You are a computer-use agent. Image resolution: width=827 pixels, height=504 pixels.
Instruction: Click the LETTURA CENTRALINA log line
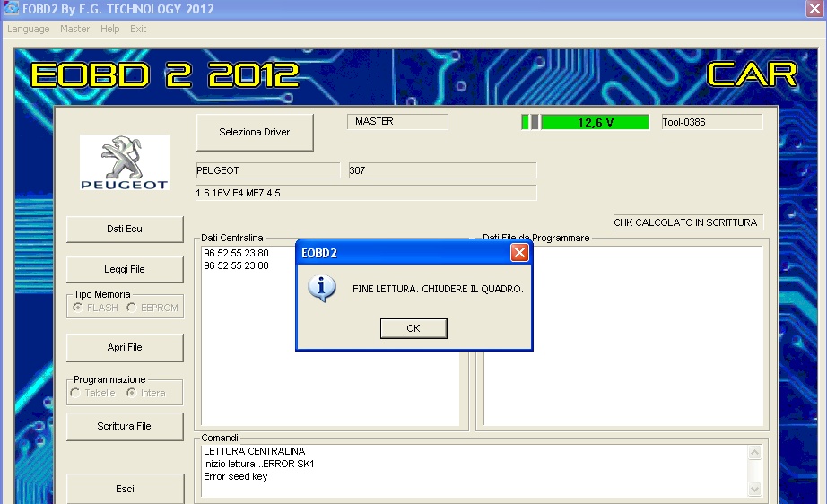coord(254,451)
